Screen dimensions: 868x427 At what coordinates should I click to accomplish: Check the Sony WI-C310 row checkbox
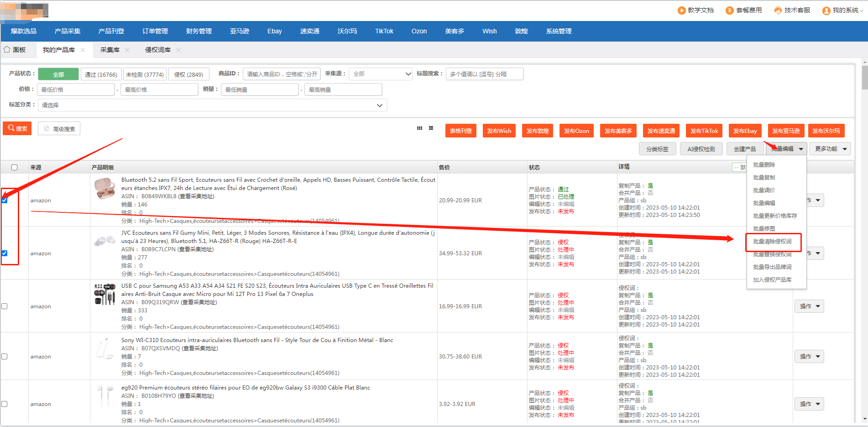click(5, 357)
